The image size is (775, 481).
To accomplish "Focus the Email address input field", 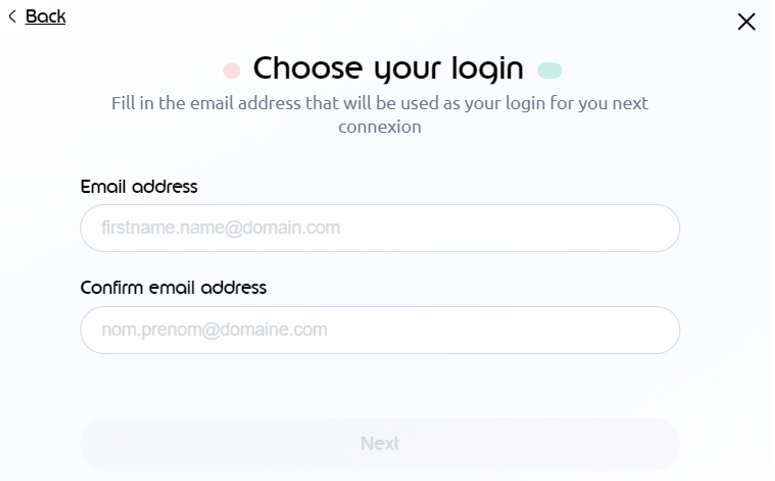I will coord(380,228).
